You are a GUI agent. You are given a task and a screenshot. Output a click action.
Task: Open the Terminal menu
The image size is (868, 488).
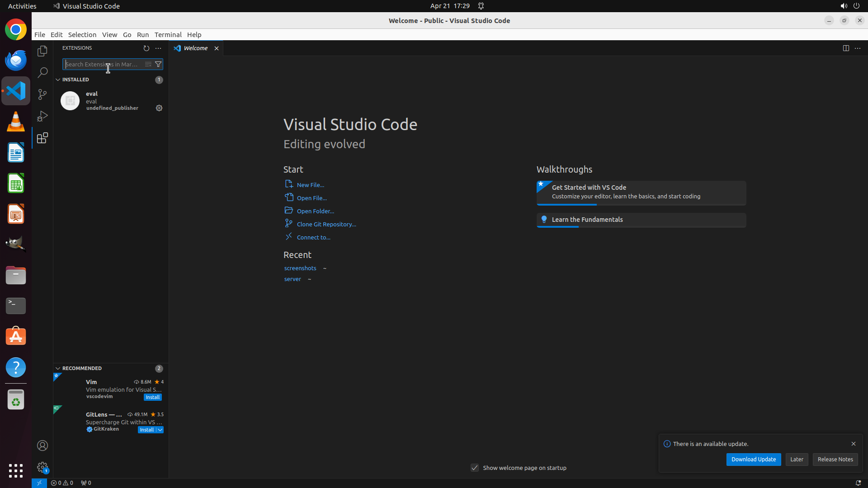pos(168,35)
